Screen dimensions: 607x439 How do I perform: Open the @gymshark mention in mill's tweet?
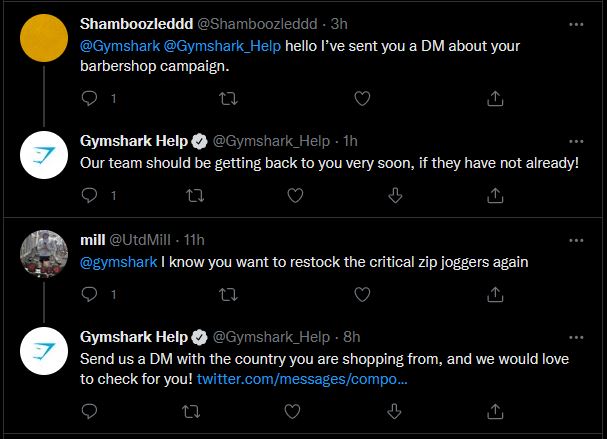pos(118,262)
